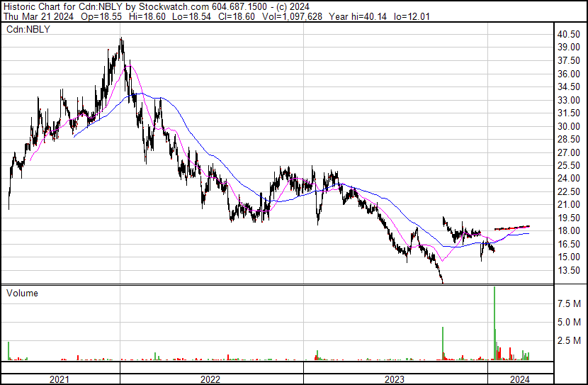Click the date text "Thu Mar 21 2024"
588x385 pixels.
(x=38, y=16)
